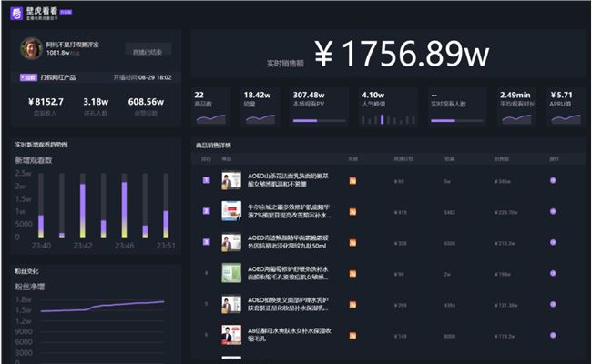
Task: Sort by the 销售额 column header
Action: (501, 158)
